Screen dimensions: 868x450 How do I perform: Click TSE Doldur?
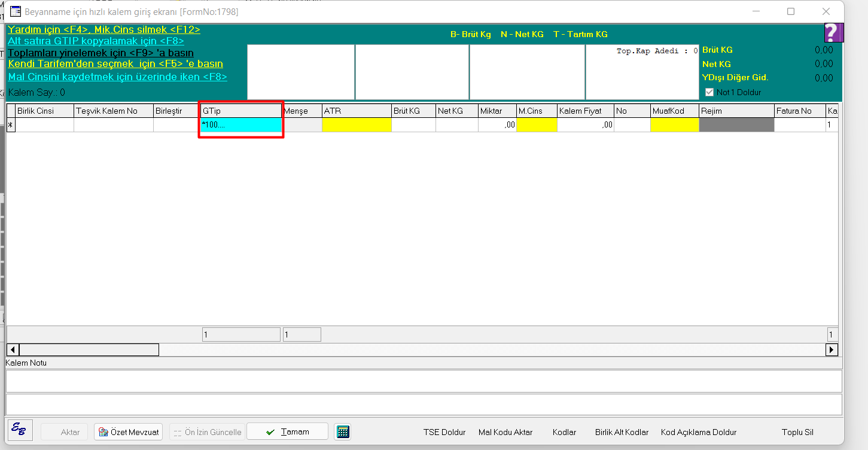tap(444, 432)
